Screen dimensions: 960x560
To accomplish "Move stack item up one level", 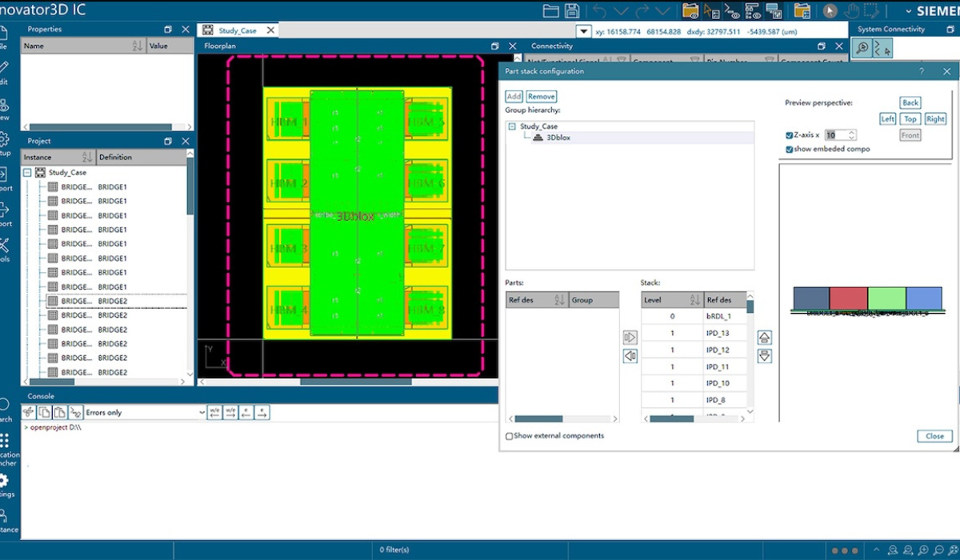I will click(x=764, y=338).
